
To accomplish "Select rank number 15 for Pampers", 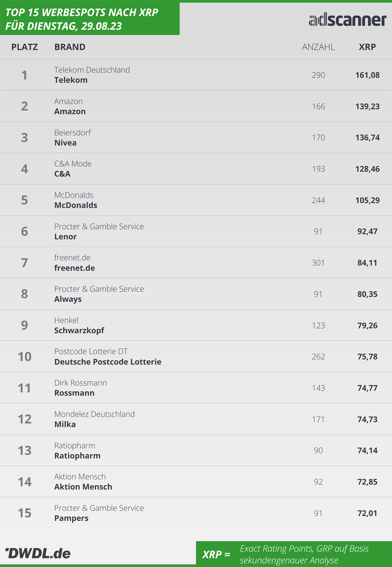I will point(24,513).
